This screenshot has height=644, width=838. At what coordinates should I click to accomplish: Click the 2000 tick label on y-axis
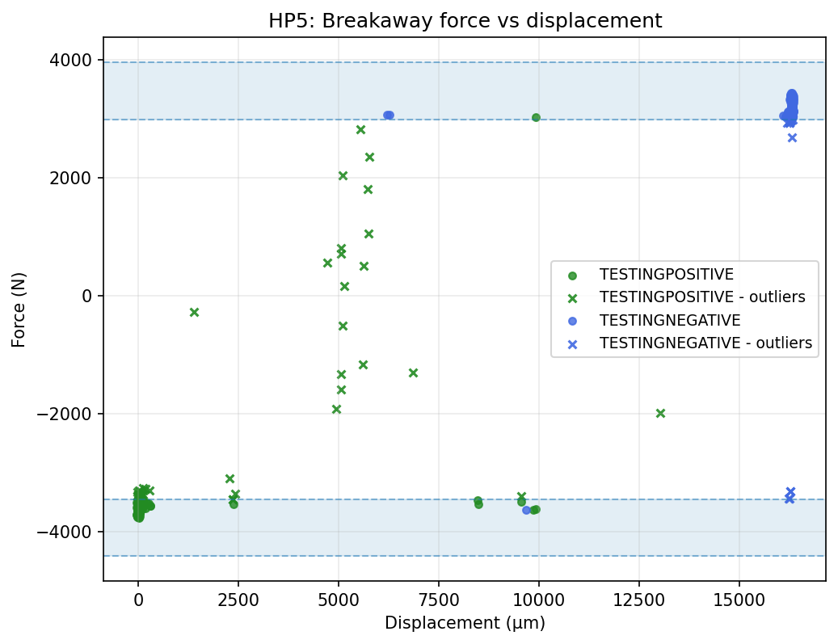click(75, 178)
